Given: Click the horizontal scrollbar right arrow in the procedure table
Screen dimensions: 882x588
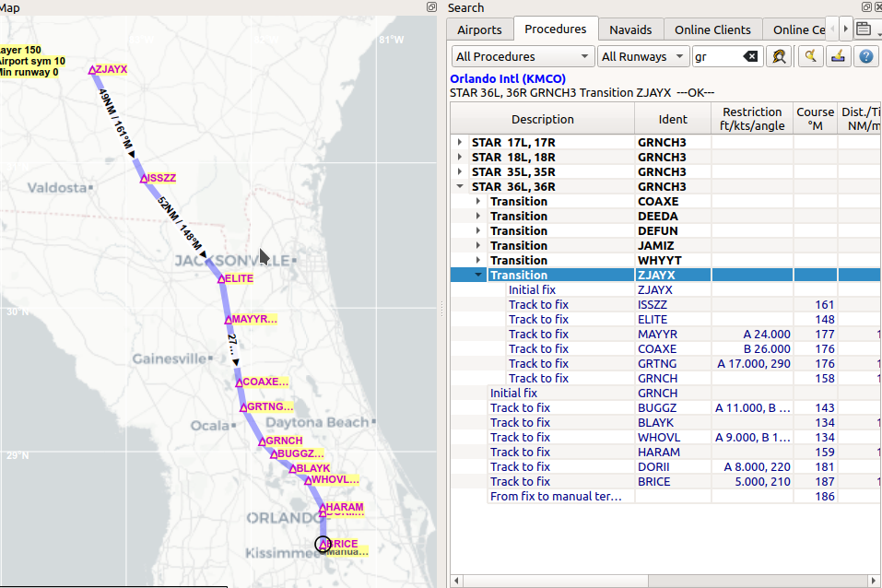Looking at the screenshot, I should pyautogui.click(x=873, y=581).
